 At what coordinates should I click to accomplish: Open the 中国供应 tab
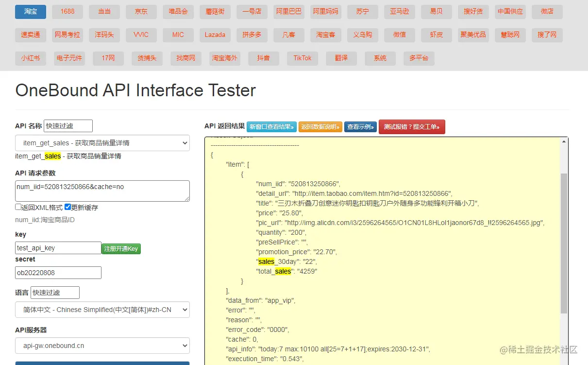[510, 12]
